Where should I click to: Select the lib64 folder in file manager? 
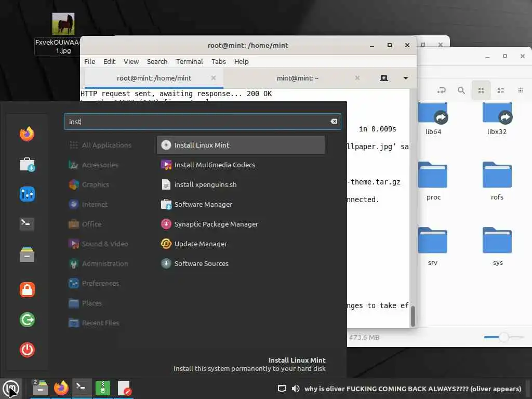click(433, 119)
